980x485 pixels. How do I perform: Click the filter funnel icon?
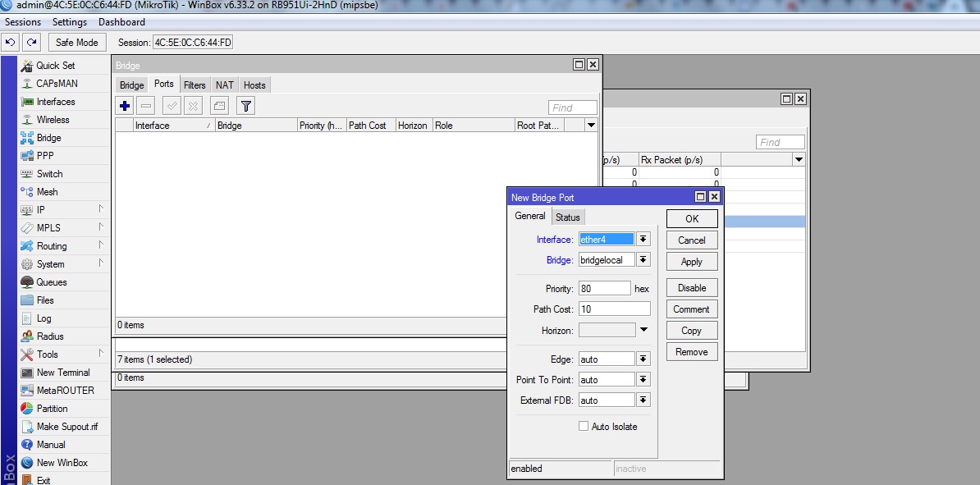coord(245,106)
